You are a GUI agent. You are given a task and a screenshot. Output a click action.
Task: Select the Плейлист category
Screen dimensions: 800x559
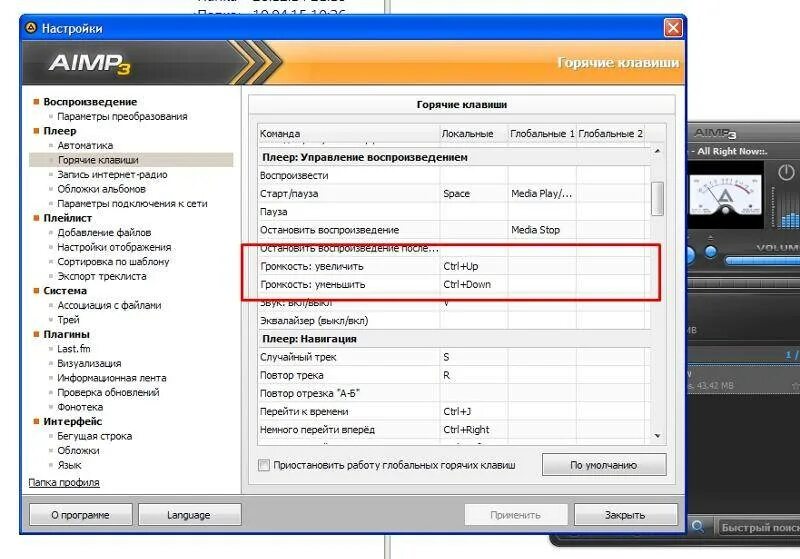(x=67, y=218)
